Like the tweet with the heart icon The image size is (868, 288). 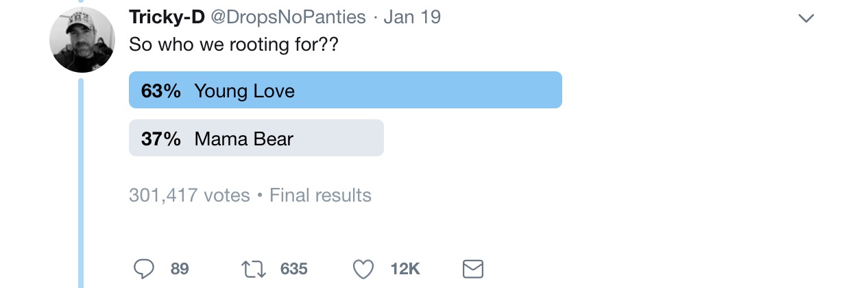coord(363,269)
